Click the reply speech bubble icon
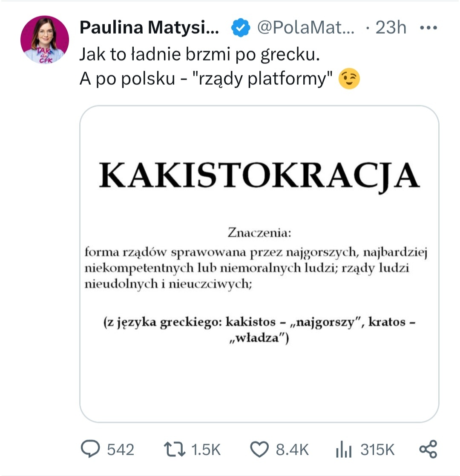The width and height of the screenshot is (460, 476). click(x=90, y=450)
